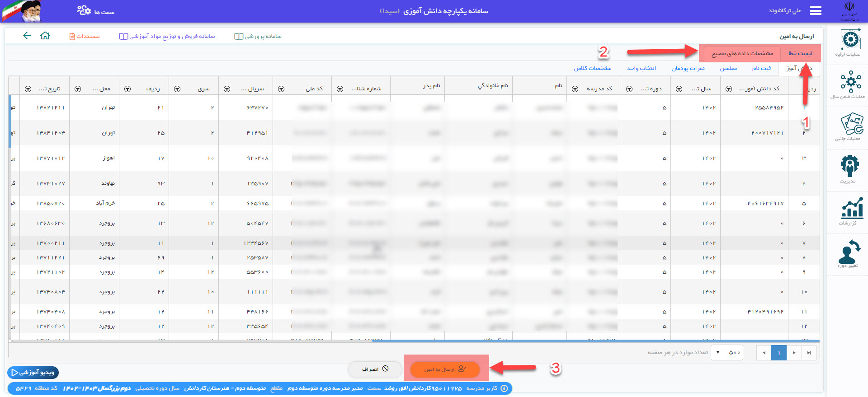The height and width of the screenshot is (397, 868).
Task: Open the عملیات اولیه sidebar icon
Action: coord(850,41)
